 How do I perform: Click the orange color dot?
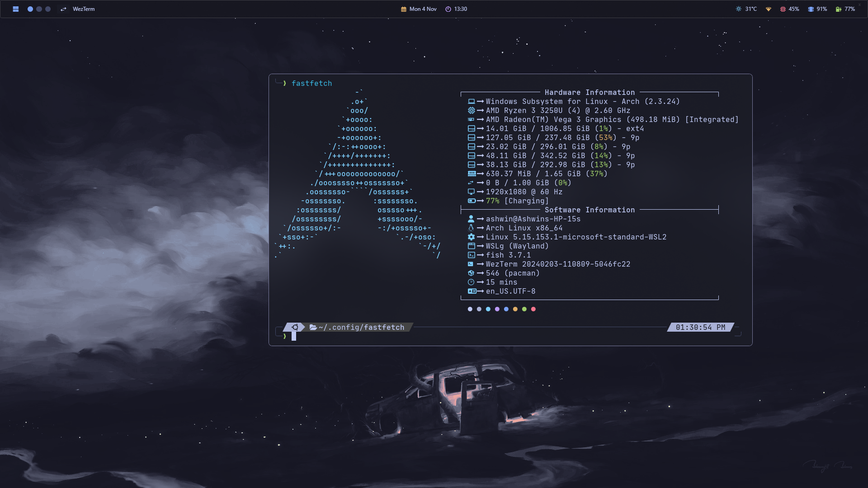515,309
